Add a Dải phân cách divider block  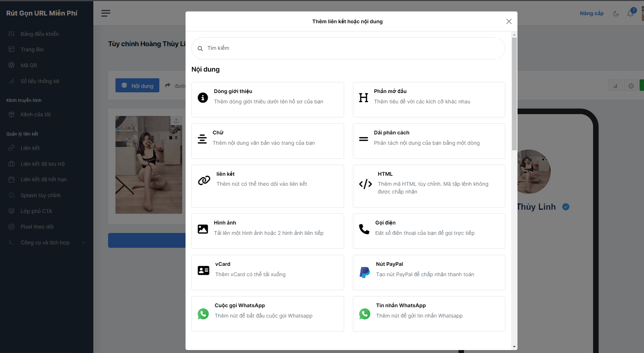429,141
